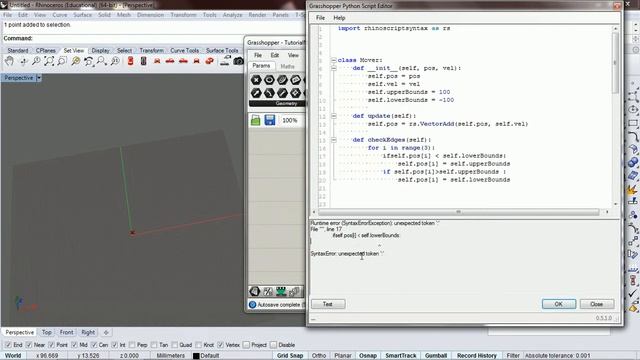640x360 pixels.
Task: Click the green Open File icon in Grasshopper
Action: pyautogui.click(x=256, y=120)
